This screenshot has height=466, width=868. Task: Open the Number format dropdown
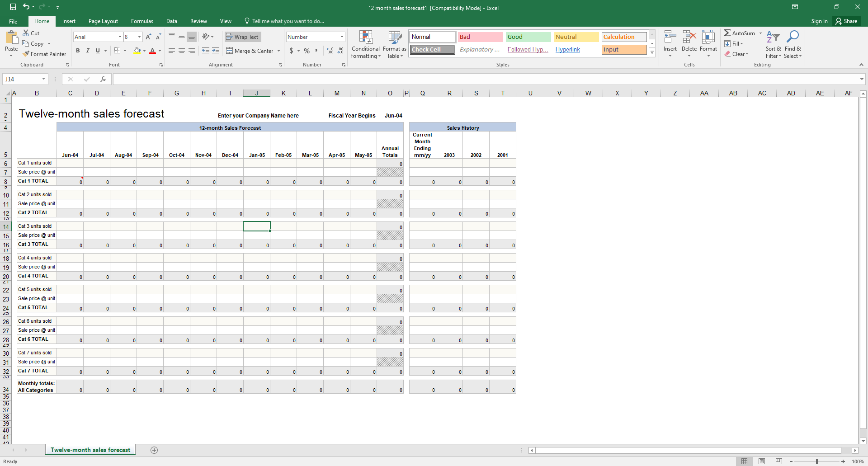coord(342,37)
